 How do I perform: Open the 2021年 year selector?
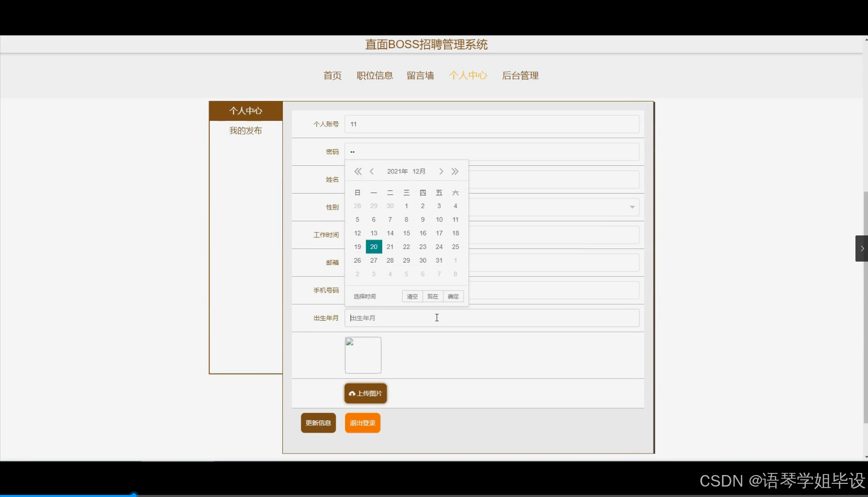click(x=397, y=171)
